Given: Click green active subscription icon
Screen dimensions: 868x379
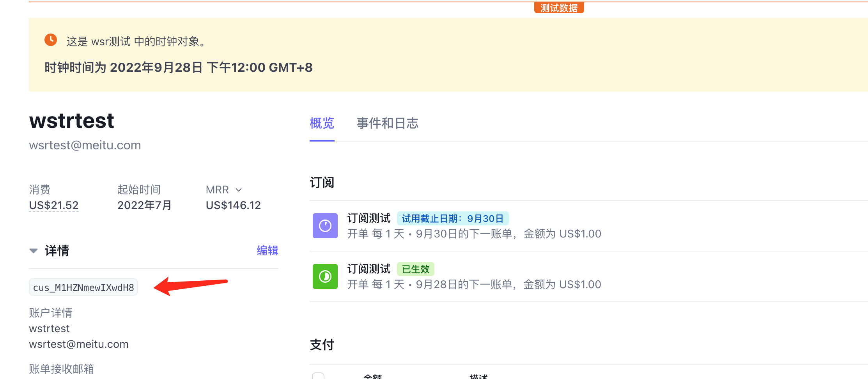Looking at the screenshot, I should click(x=325, y=276).
